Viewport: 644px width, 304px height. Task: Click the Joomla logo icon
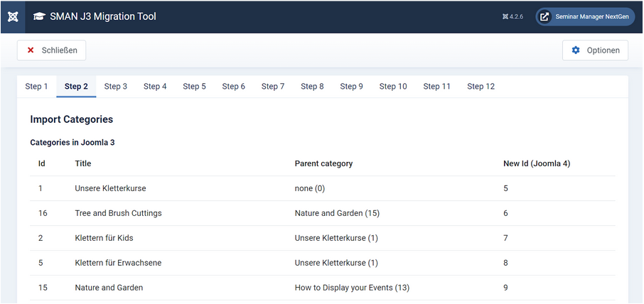(13, 16)
